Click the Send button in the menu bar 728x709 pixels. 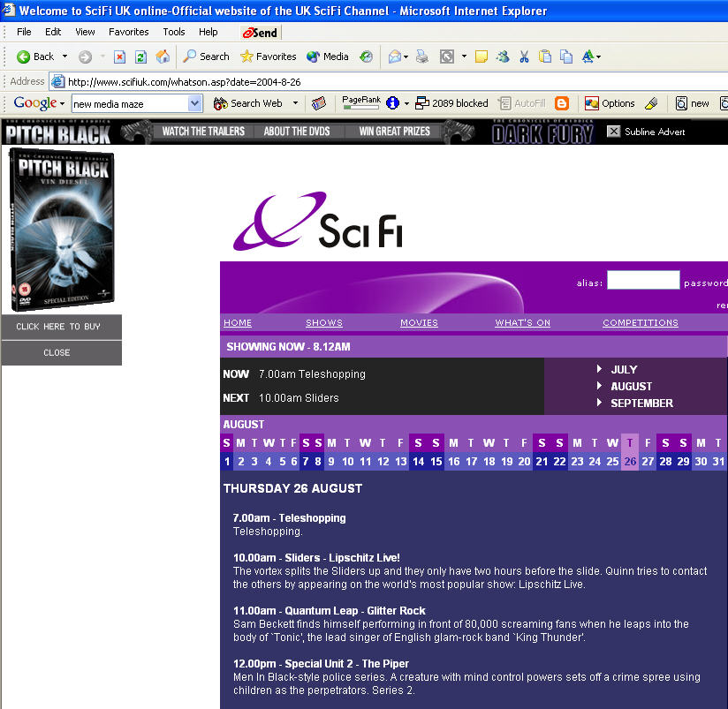(260, 33)
